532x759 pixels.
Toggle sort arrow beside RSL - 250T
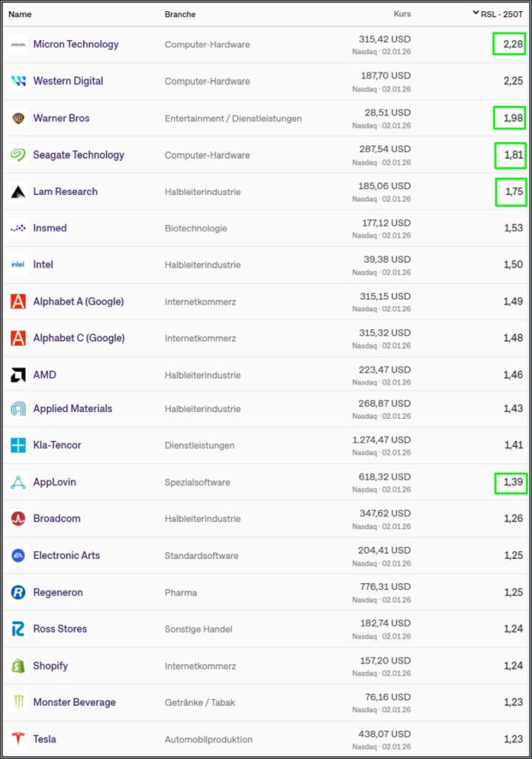coord(475,13)
